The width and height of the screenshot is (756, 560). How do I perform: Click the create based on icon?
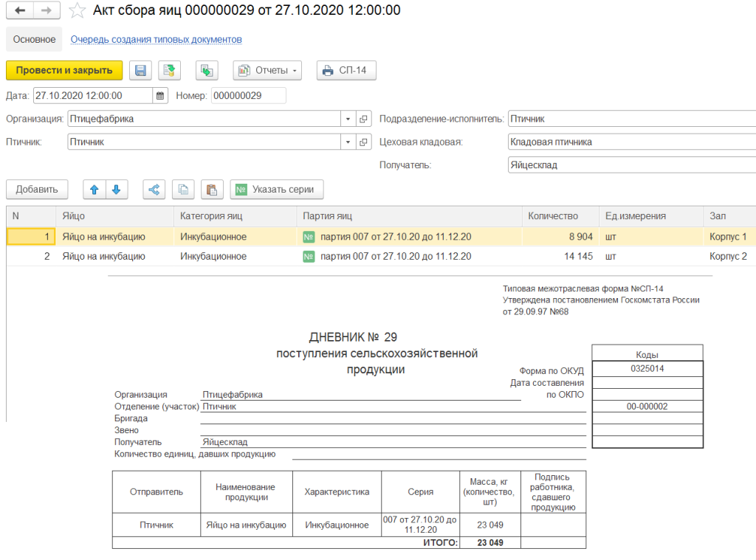coord(207,70)
